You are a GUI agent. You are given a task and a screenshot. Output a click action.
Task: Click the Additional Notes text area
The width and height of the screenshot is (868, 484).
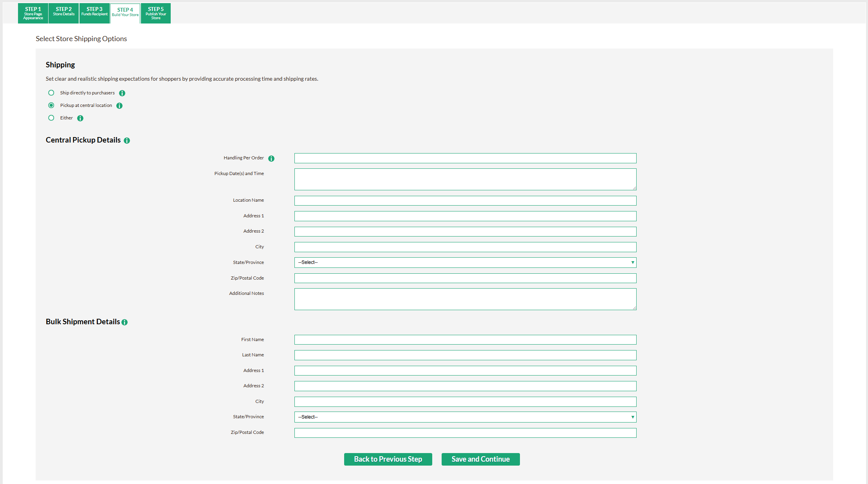[x=465, y=299]
